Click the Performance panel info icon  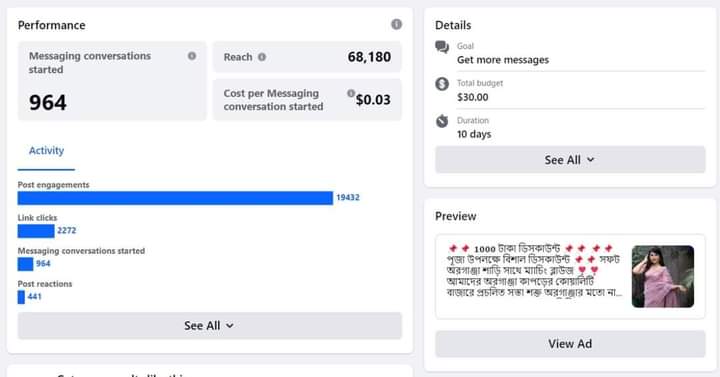click(x=396, y=24)
